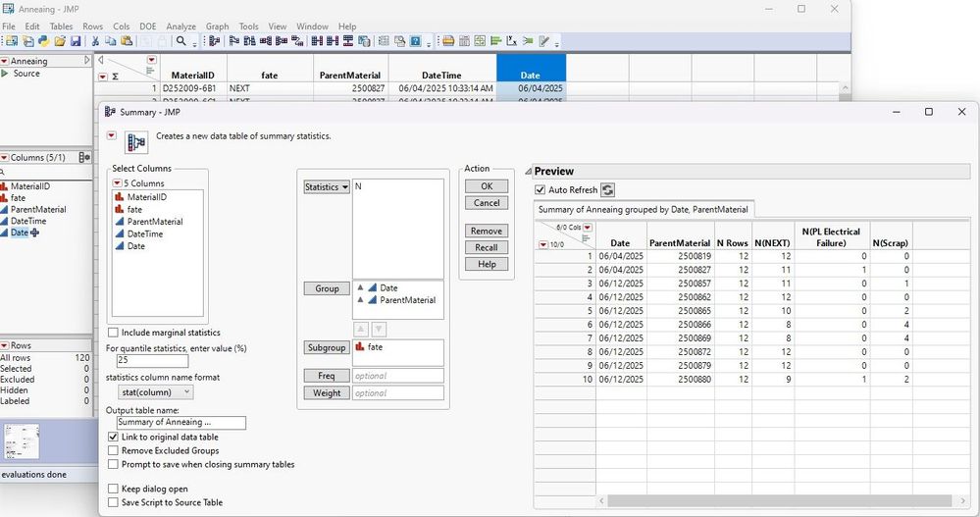Run the Source script green triangle

pos(5,74)
